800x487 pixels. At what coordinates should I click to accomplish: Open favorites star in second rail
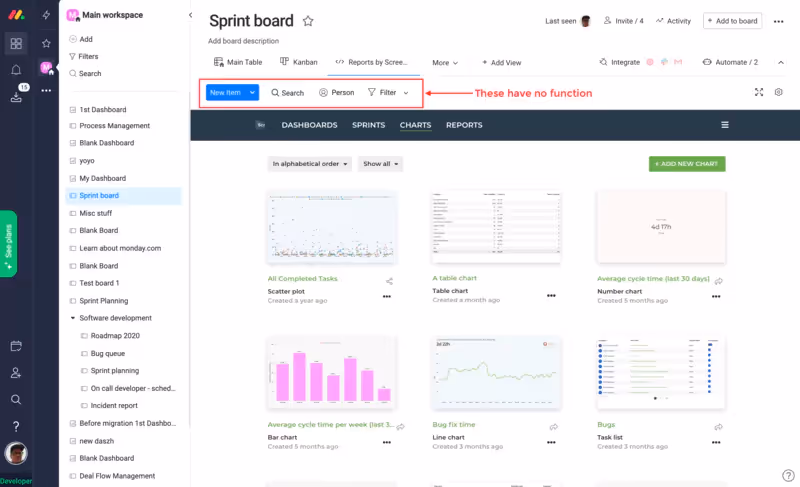pos(46,43)
